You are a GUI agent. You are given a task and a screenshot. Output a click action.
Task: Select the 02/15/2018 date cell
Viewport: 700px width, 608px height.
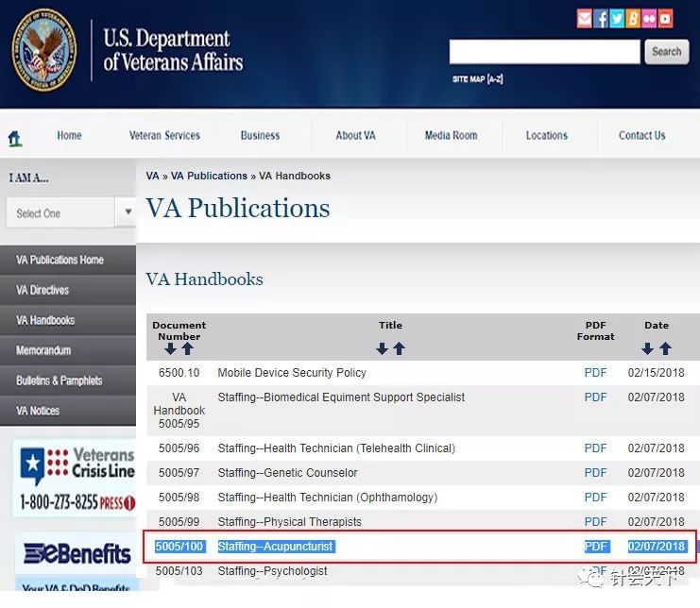(x=656, y=373)
